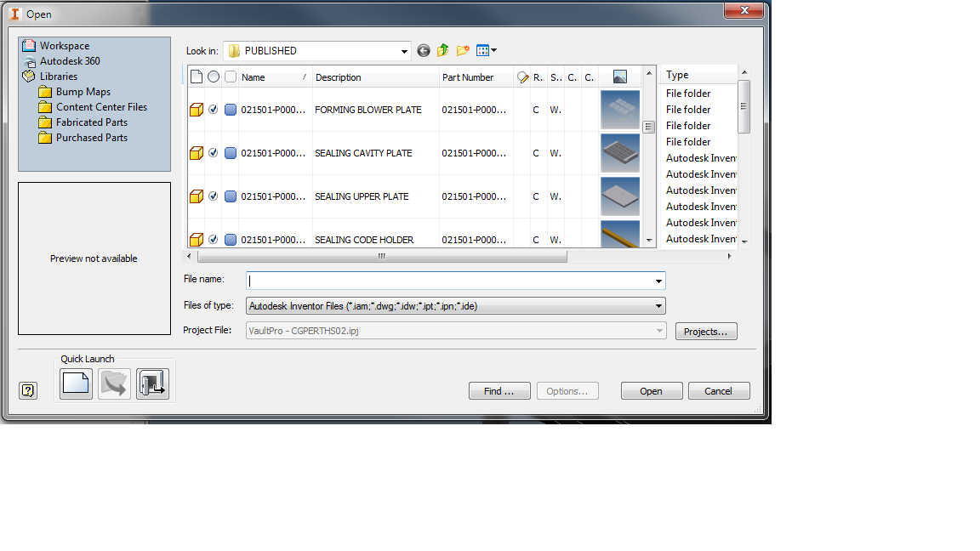
Task: Click part icon of SEALING CODE HOLDER row
Action: (x=197, y=239)
